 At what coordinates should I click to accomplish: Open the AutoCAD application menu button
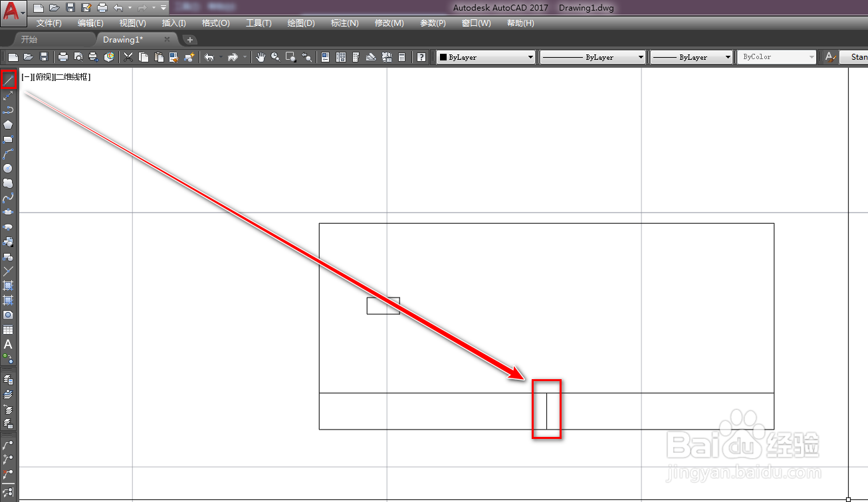13,12
